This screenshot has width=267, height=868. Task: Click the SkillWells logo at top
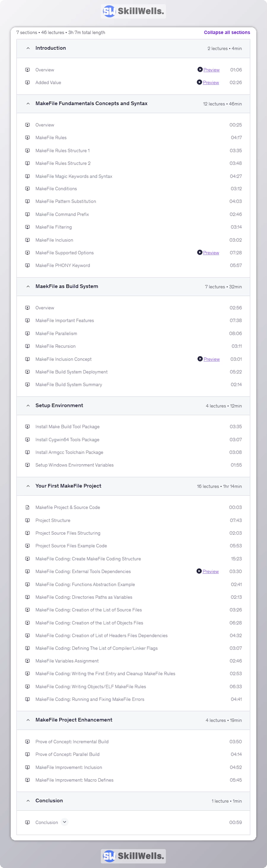pos(133,12)
